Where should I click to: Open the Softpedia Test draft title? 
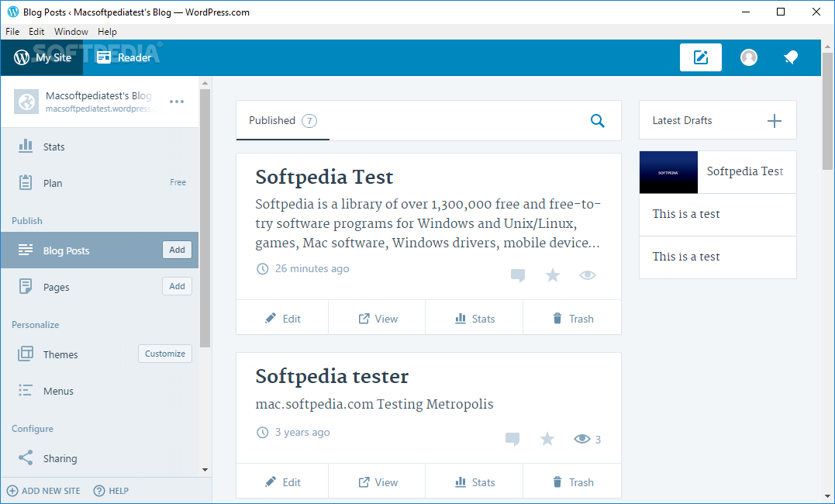coord(744,171)
